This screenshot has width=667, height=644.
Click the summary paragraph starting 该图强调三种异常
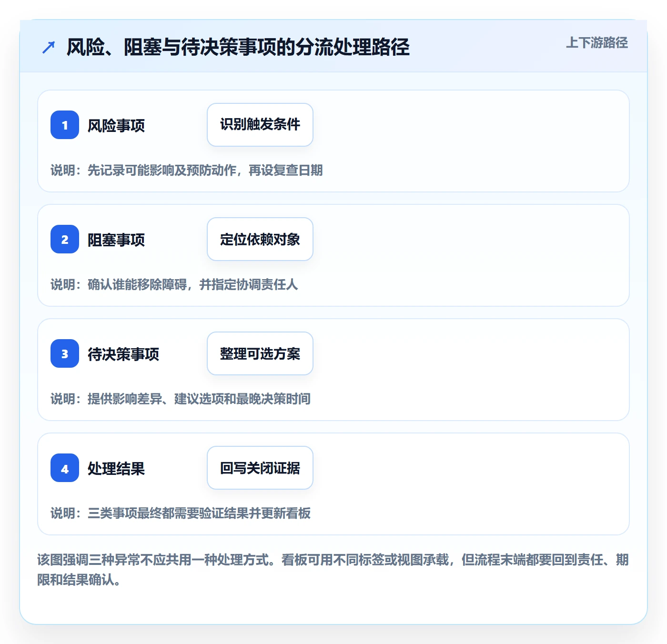[333, 569]
